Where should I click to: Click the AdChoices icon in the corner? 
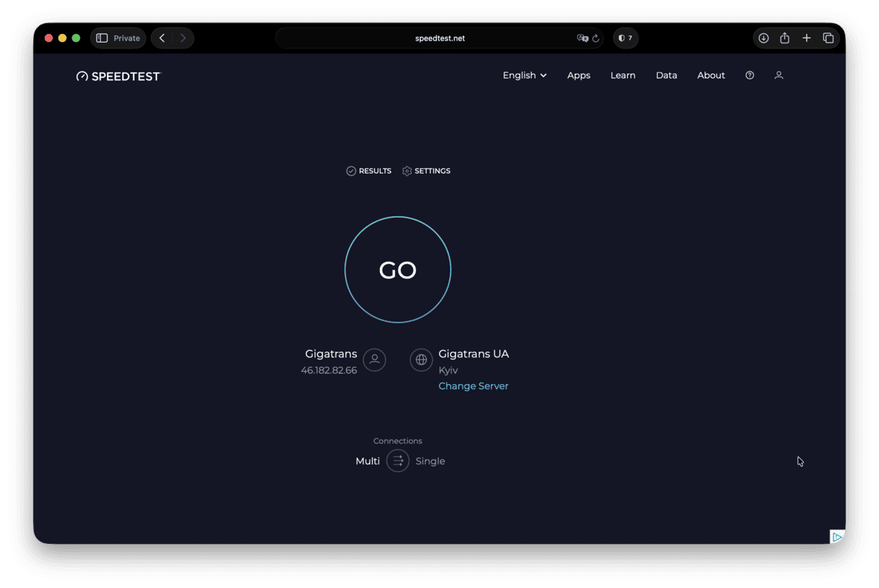click(x=837, y=536)
